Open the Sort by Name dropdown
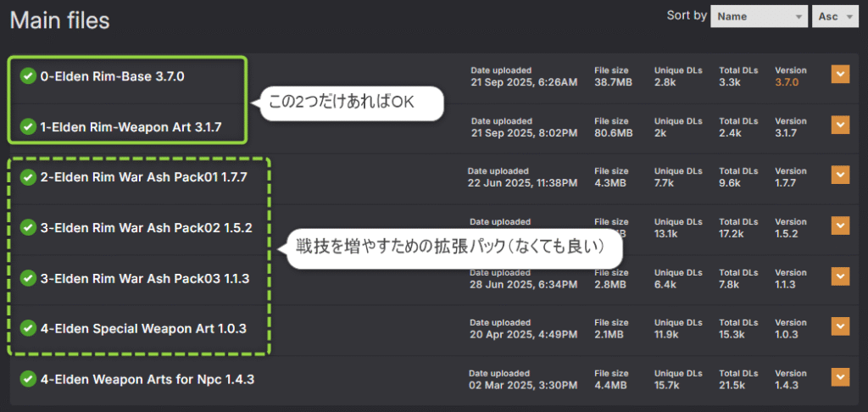The width and height of the screenshot is (868, 412). tap(759, 16)
